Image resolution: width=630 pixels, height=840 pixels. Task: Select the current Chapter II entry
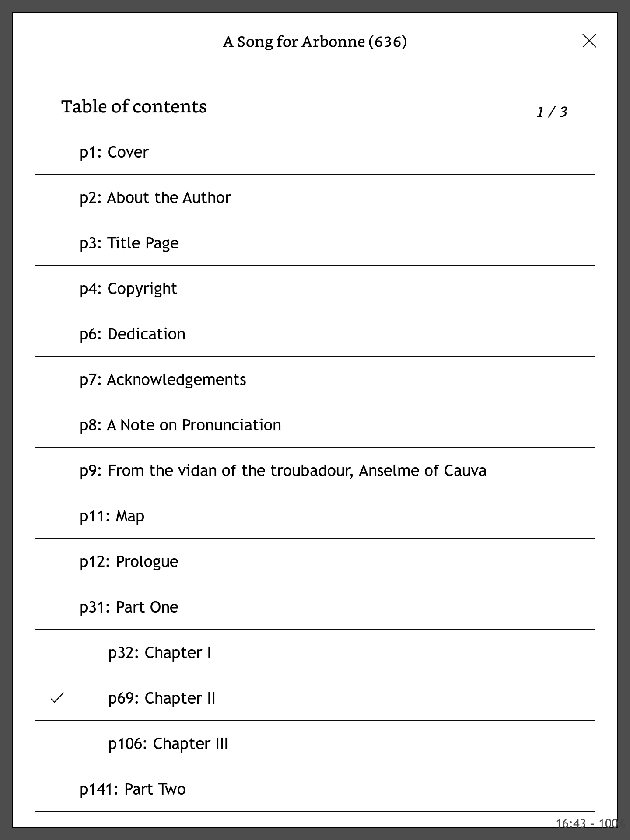tap(162, 698)
